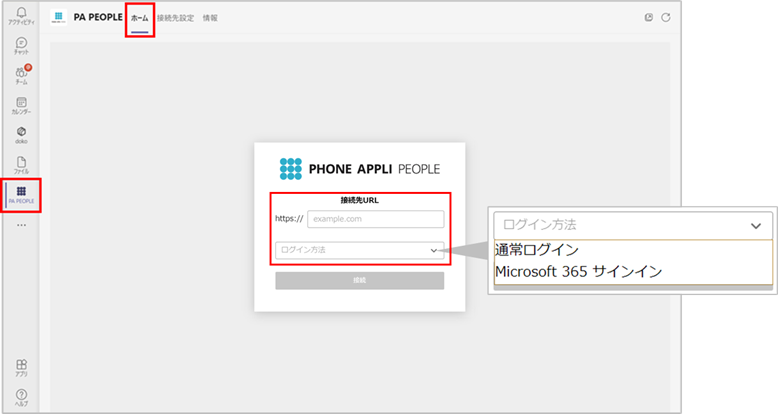Click the reload tab icon
Viewport: 778px width, 414px height.
[x=666, y=17]
